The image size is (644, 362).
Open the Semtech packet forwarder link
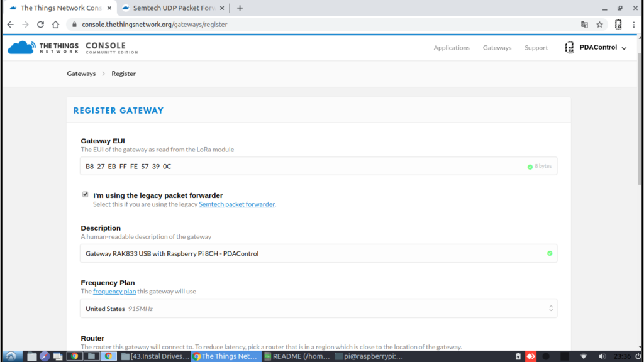coord(236,204)
